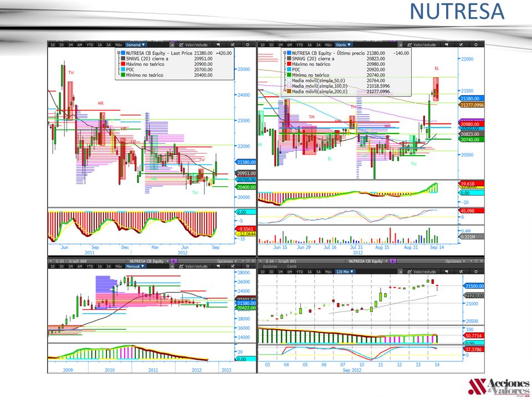
Task: Open the Semanal period dropdown in weekly chart
Action: (135, 45)
